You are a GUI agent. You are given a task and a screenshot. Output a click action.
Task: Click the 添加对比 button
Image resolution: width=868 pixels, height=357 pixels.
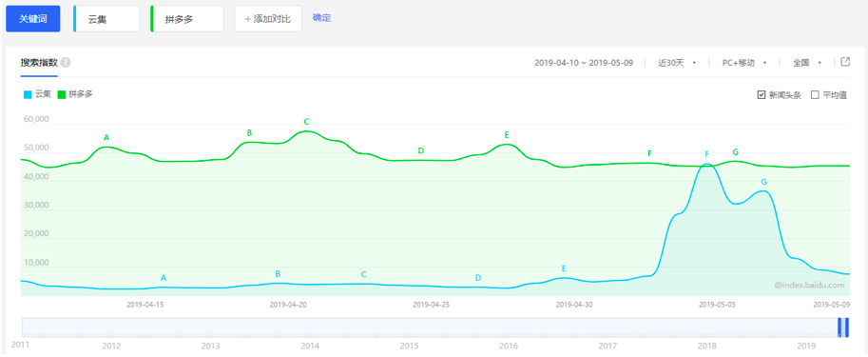(268, 19)
